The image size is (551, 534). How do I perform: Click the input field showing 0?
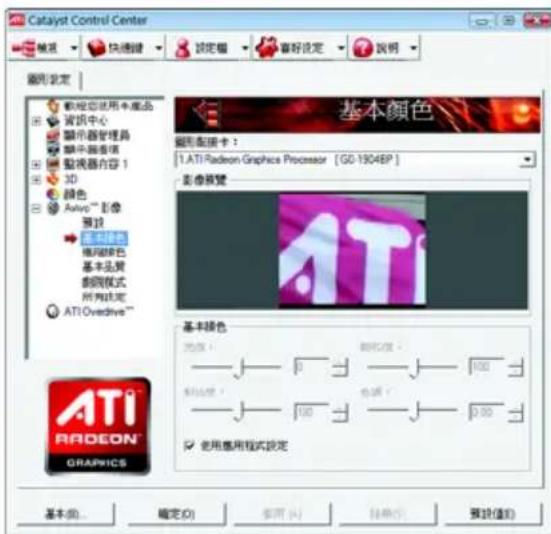point(312,367)
